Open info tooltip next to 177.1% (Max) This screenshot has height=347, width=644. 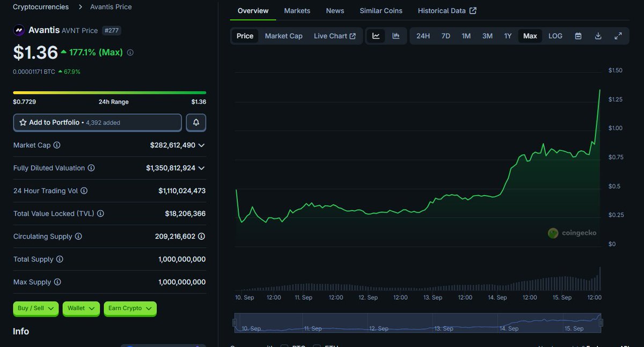tap(130, 53)
